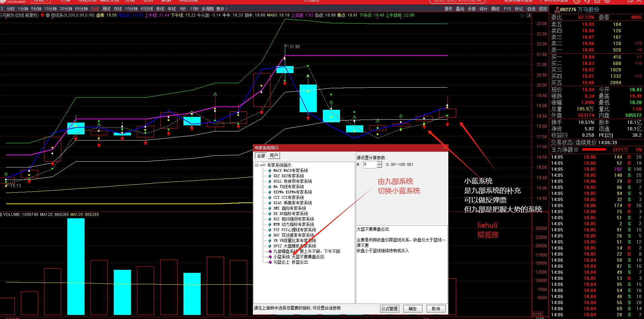Screen dimensions: 644x319
Task: Collapse the 专家系统指示 tree root
Action: 257,165
